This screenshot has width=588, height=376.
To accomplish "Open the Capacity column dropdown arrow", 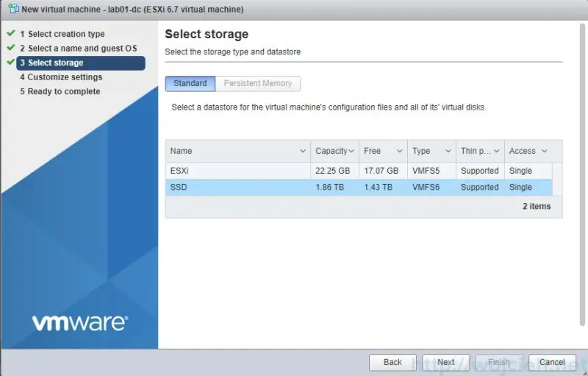I will [351, 152].
